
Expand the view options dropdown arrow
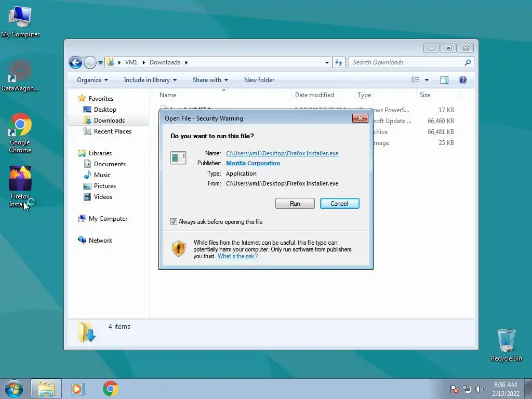click(427, 80)
